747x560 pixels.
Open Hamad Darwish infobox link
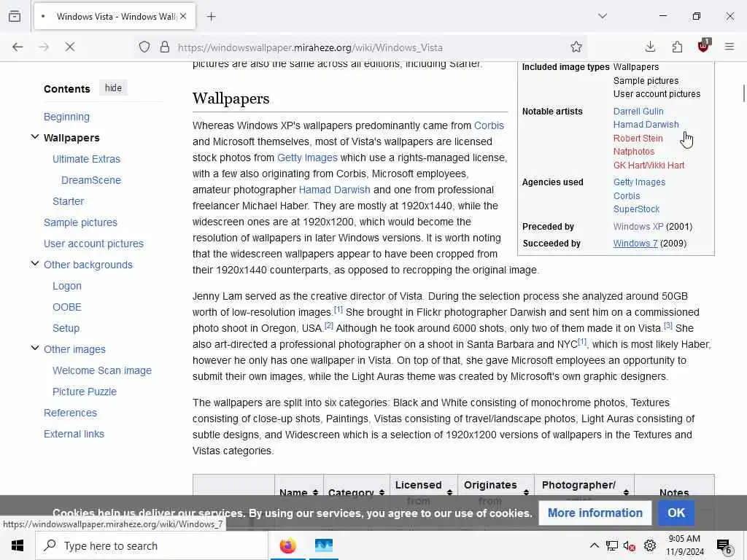[646, 124]
